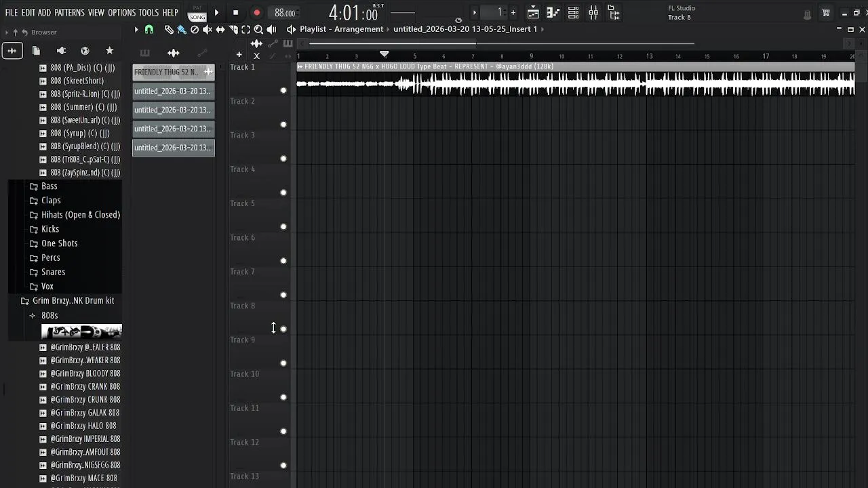Image resolution: width=868 pixels, height=488 pixels.
Task: Open the shopping cart icon
Action: point(826,13)
